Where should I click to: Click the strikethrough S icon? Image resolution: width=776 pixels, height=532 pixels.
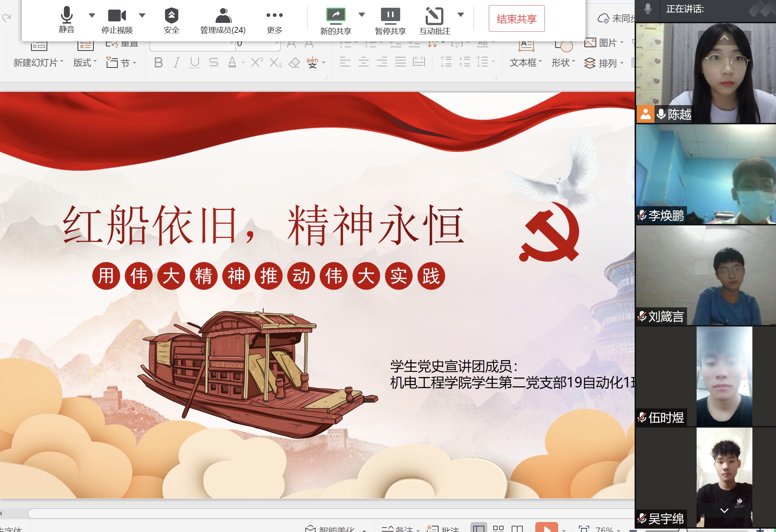pyautogui.click(x=213, y=63)
